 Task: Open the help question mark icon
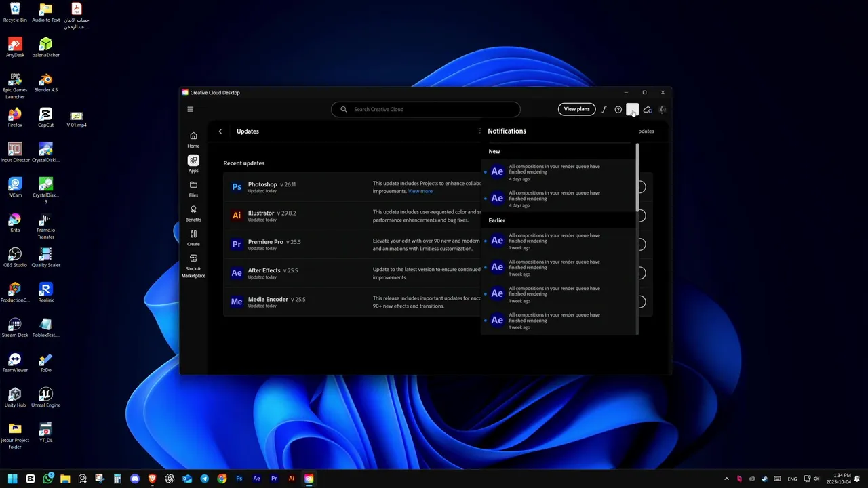(x=618, y=109)
